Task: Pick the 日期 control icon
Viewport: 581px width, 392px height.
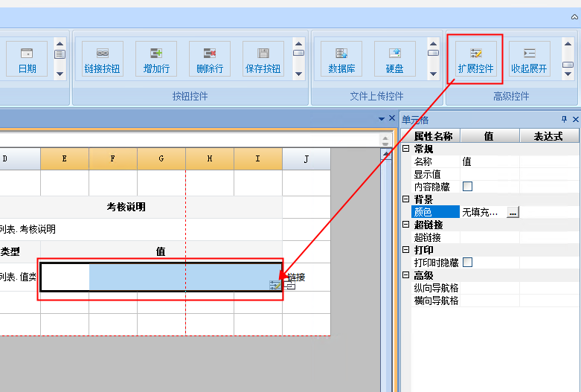Action: 27,60
